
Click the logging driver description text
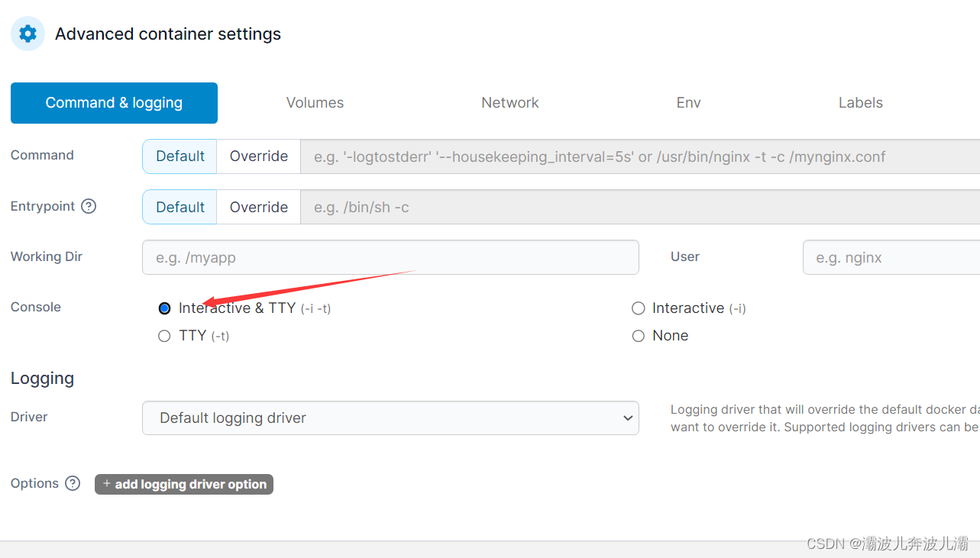[x=825, y=418]
